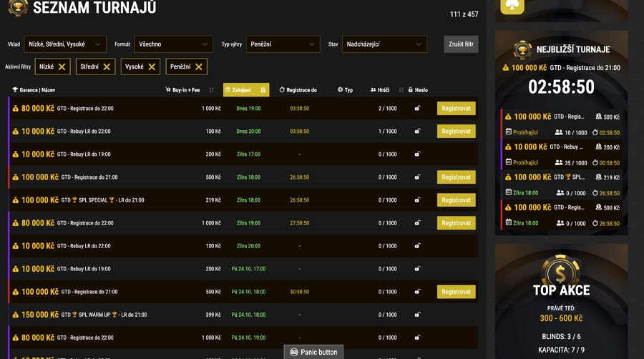Remove the Vysoké active filter chip
Screen dimensions: 644x359
point(152,67)
